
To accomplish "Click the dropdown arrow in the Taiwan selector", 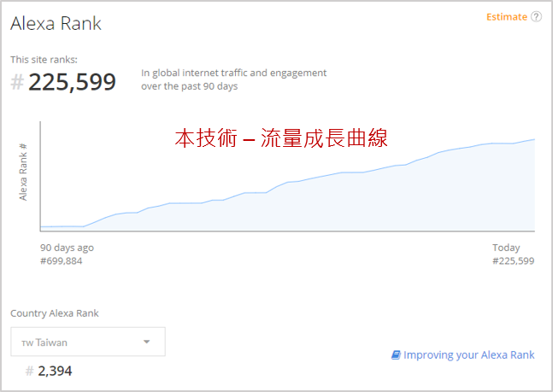I will pos(147,342).
